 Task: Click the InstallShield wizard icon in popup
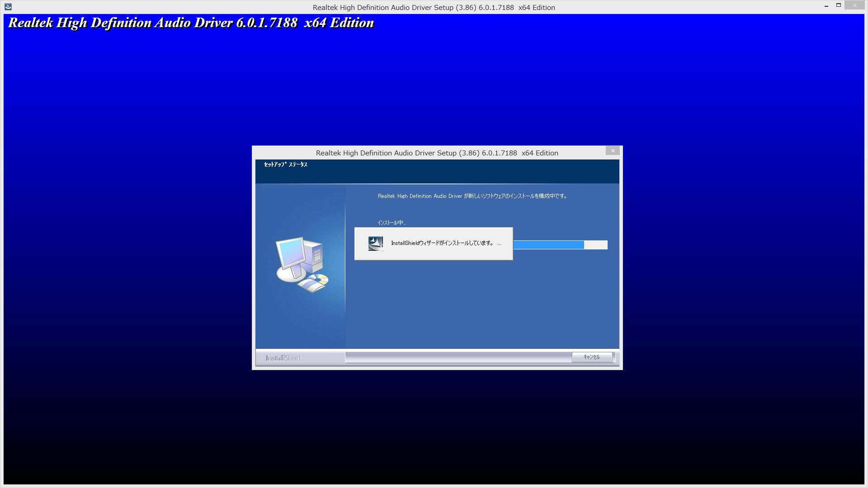coord(375,244)
